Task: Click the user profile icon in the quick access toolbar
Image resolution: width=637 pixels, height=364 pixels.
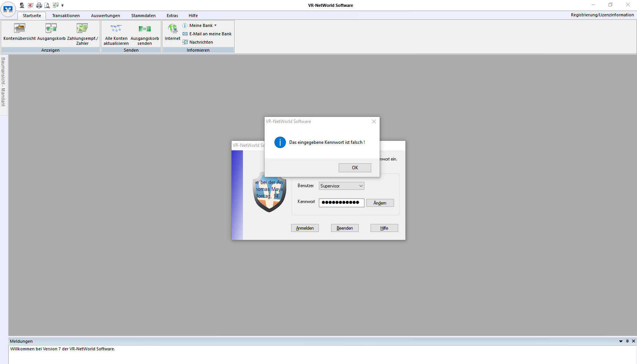Action: click(22, 5)
